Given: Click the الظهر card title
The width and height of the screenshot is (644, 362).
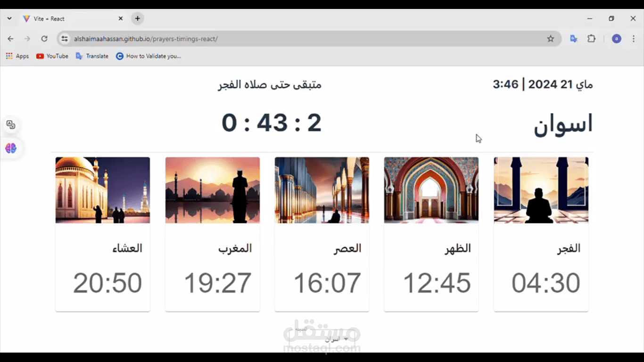Looking at the screenshot, I should 458,248.
